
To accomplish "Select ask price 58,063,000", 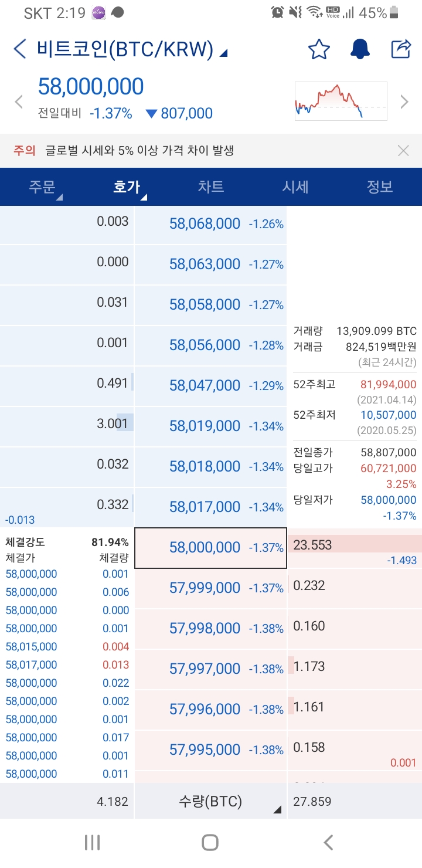I will (x=210, y=265).
